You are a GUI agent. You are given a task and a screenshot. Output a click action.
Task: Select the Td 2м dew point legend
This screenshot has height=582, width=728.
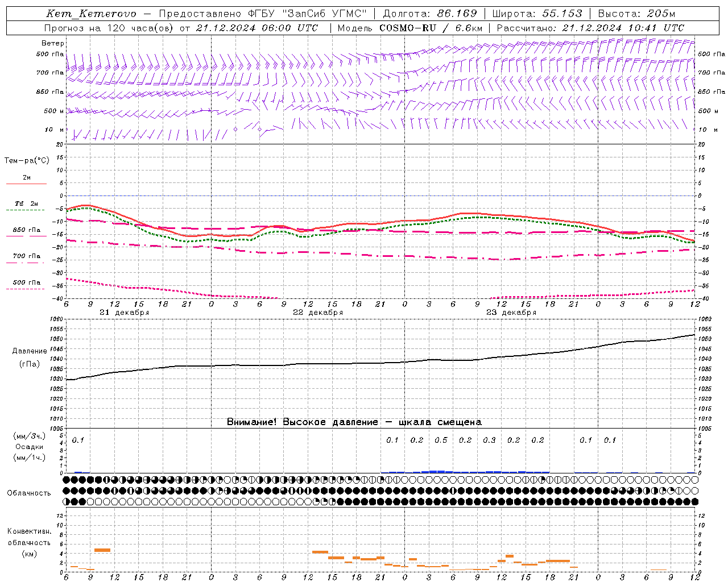[27, 203]
